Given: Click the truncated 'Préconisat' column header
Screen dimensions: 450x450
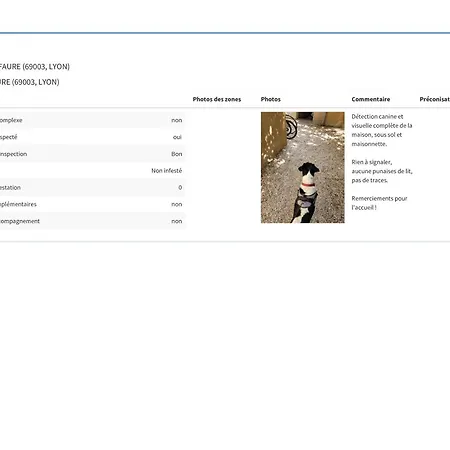Looking at the screenshot, I should [x=435, y=99].
